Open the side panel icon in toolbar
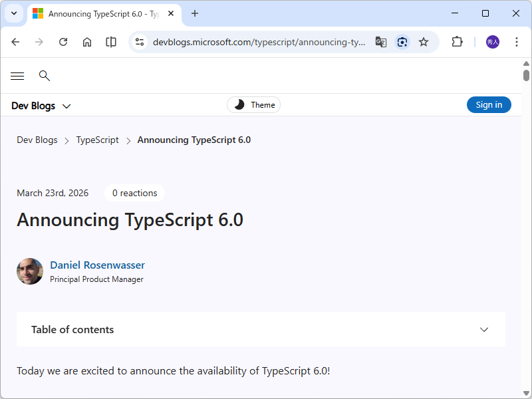 tap(111, 42)
